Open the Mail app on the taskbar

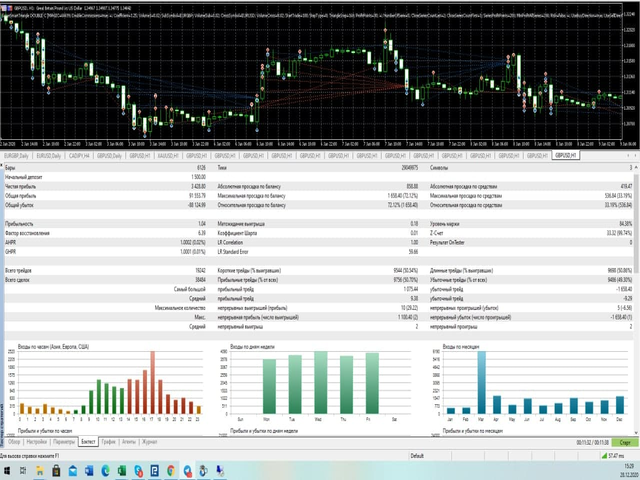pos(73,471)
